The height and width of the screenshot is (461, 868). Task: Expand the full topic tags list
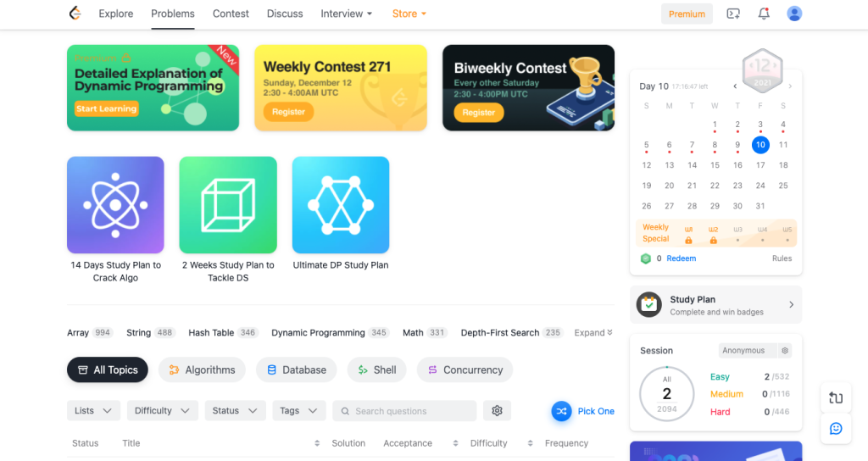click(x=593, y=332)
